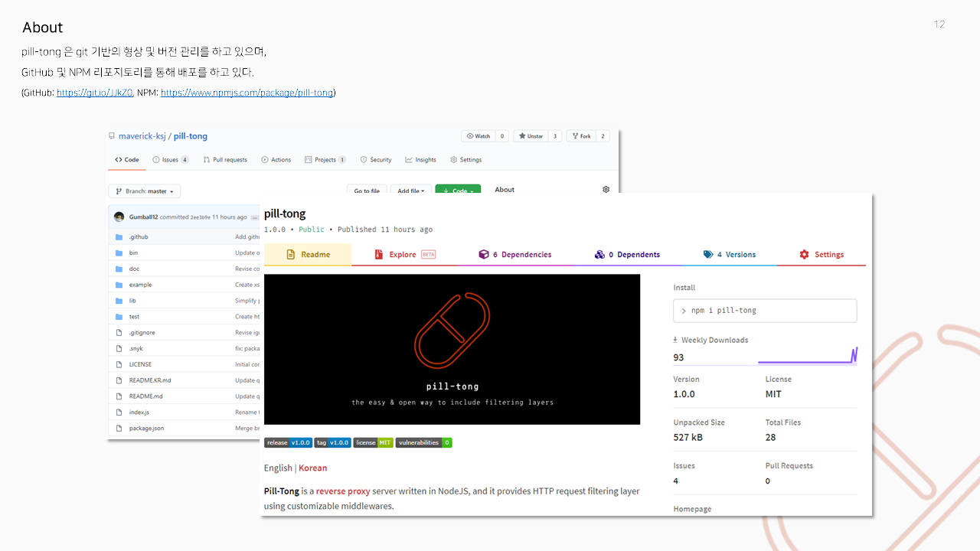Open the GitHub Actions tab
980x551 pixels.
(276, 160)
